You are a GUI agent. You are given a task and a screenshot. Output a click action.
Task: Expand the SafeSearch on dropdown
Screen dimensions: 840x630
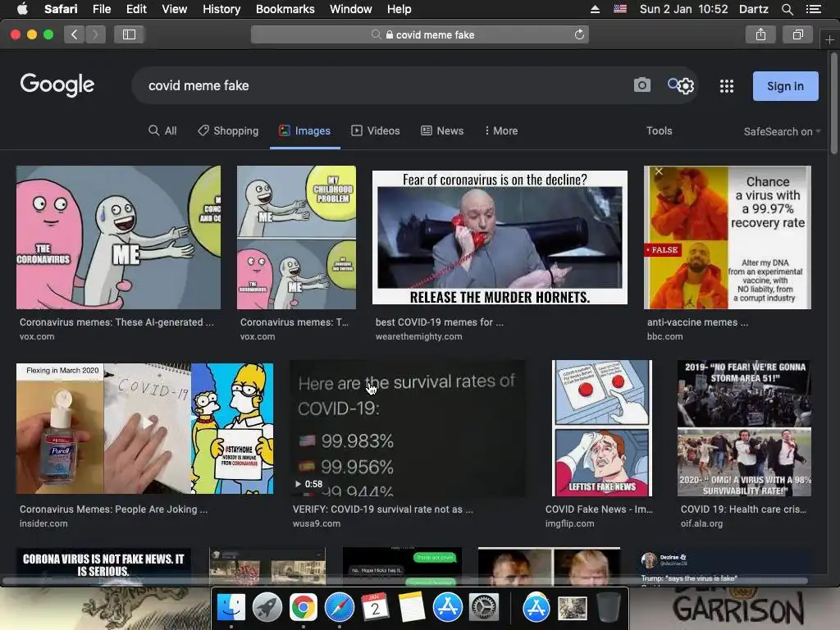click(782, 131)
